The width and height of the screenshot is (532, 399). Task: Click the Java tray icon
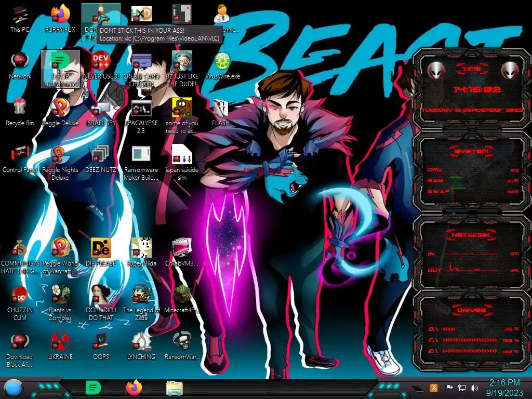[x=434, y=388]
